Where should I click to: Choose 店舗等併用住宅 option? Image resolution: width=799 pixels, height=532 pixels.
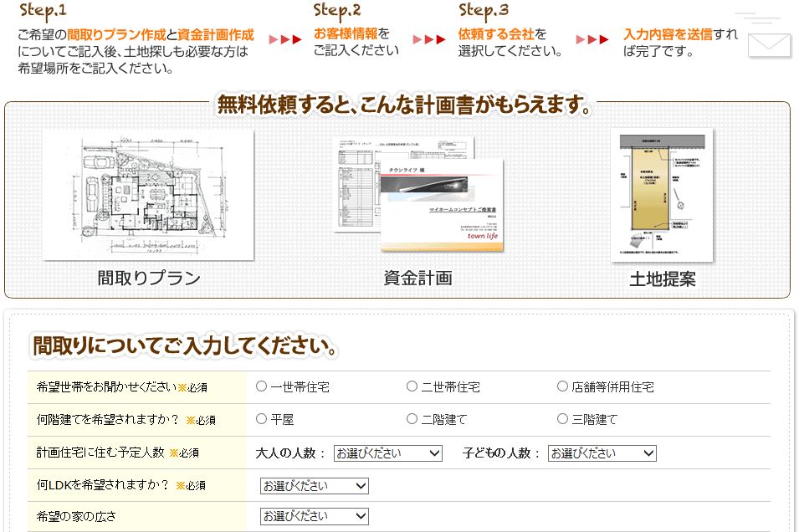(x=562, y=386)
